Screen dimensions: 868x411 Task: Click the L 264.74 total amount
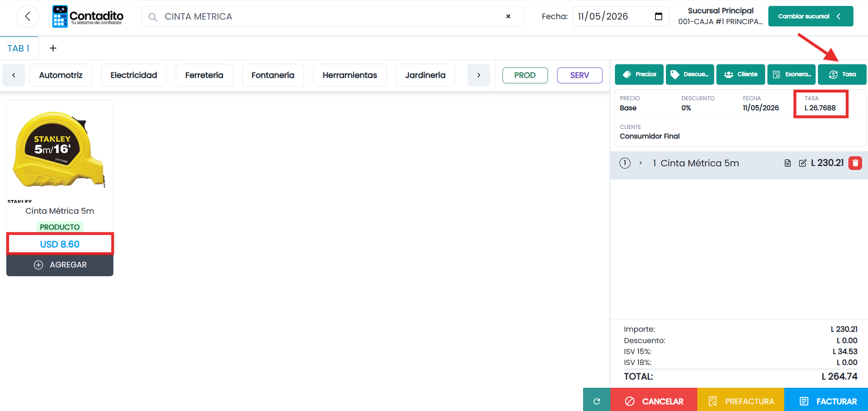(839, 376)
